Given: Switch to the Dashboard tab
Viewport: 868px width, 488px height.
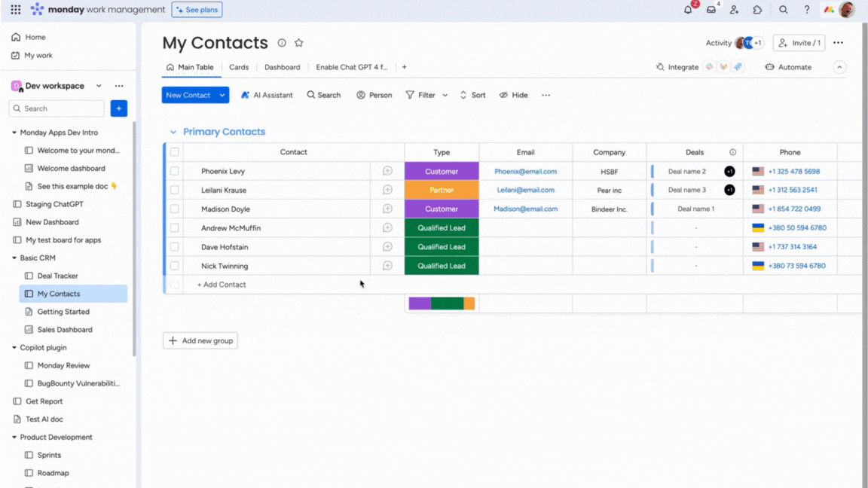Looking at the screenshot, I should point(283,67).
